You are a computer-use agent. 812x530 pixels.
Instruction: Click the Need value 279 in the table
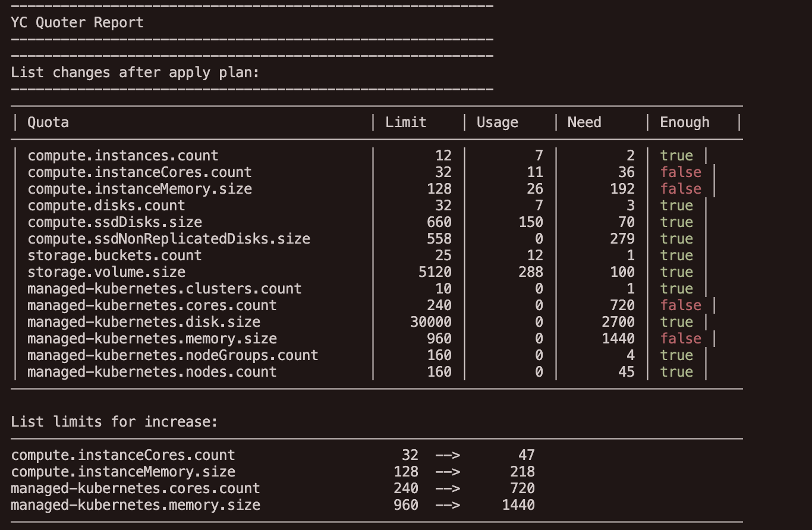tap(622, 239)
